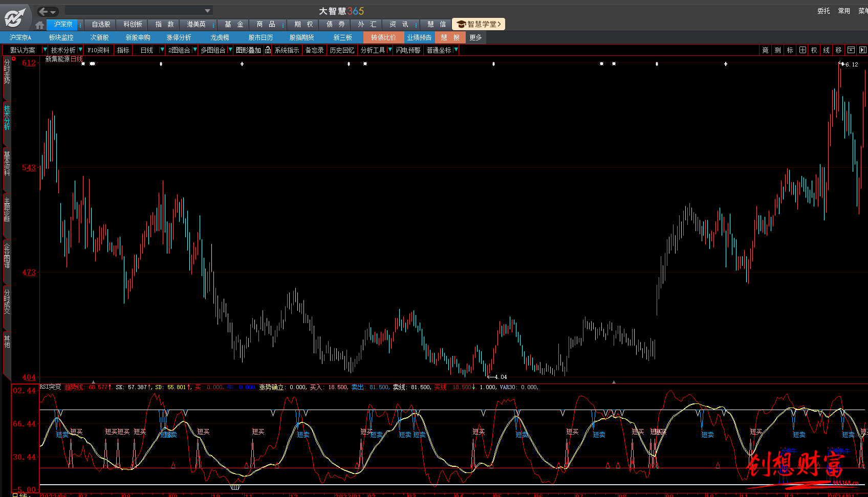Click the 6.12 high price marker
This screenshot has width=868, height=497.
coord(852,64)
